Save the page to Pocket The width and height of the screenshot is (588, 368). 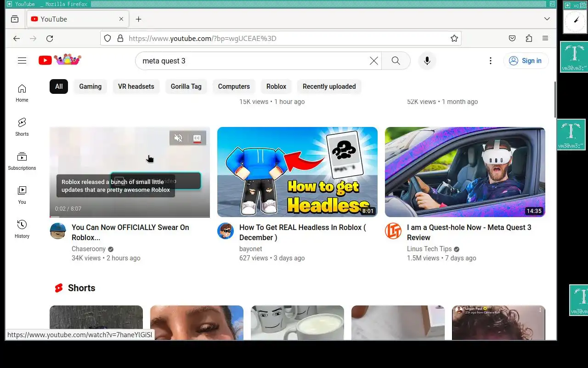tap(512, 39)
